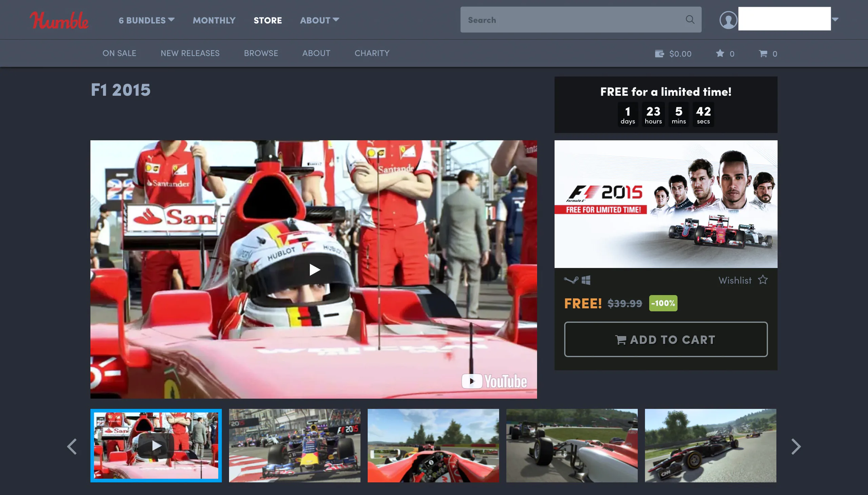Open the wallet balance $0.00
868x495 pixels.
click(673, 54)
